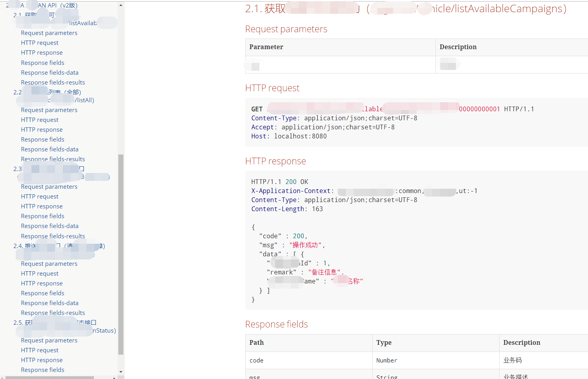Click the '"code" : 200' JSON line
This screenshot has width=588, height=379.
pyautogui.click(x=283, y=236)
